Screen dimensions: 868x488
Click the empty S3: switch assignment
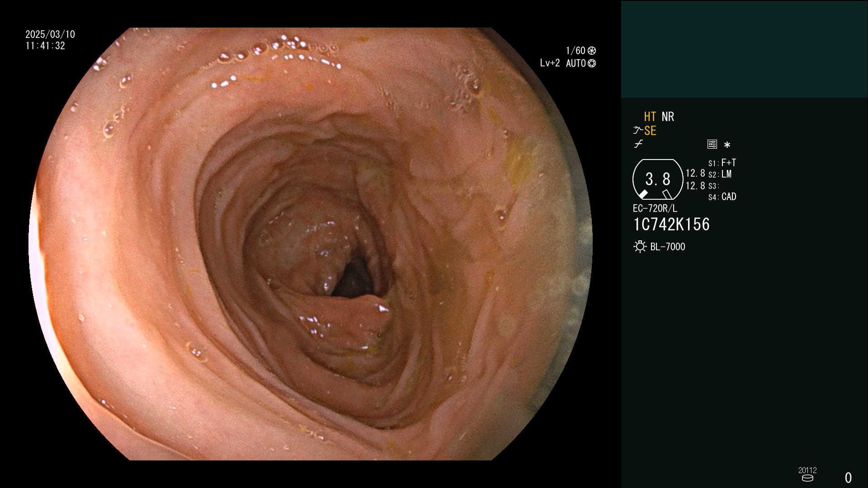click(713, 186)
